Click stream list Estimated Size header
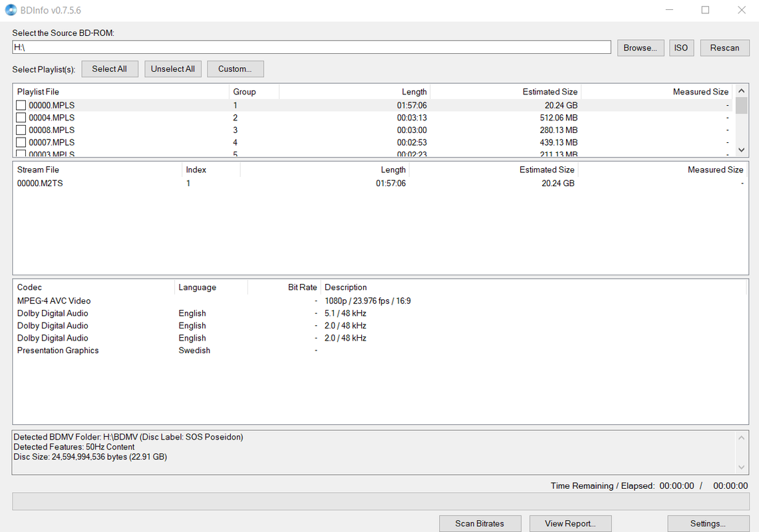This screenshot has width=759, height=532. tap(494, 170)
